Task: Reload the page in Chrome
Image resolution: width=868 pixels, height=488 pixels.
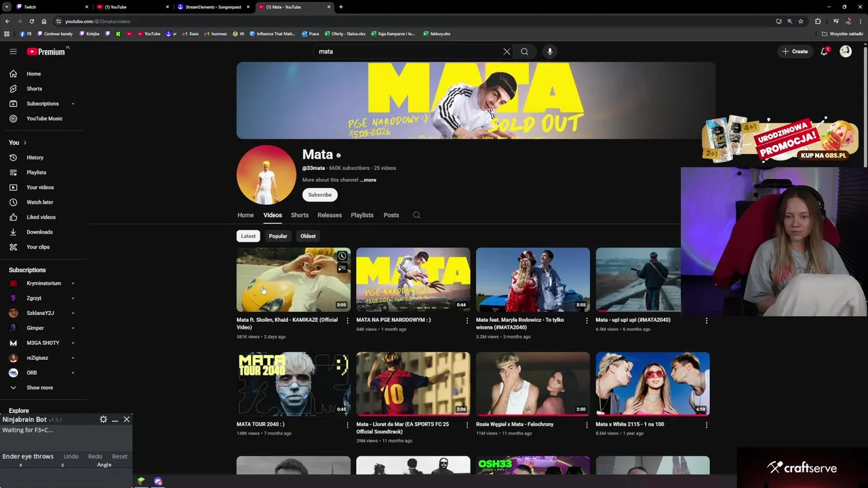Action: tap(31, 21)
